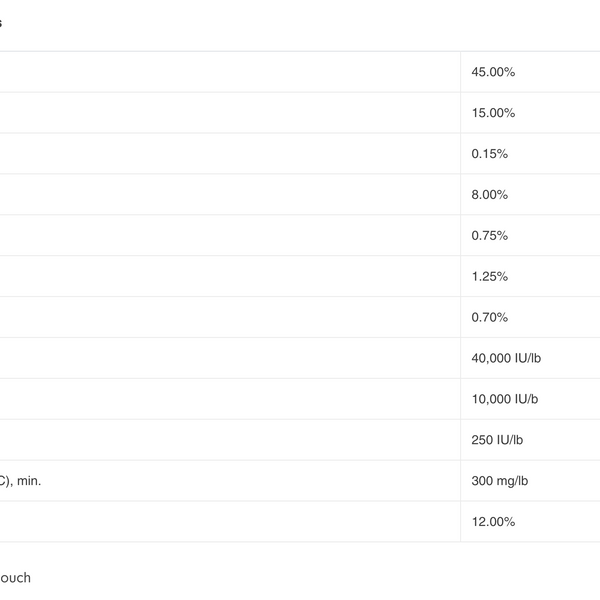This screenshot has height=600, width=600.
Task: Click the 0.75% value cell
Action: (x=490, y=236)
